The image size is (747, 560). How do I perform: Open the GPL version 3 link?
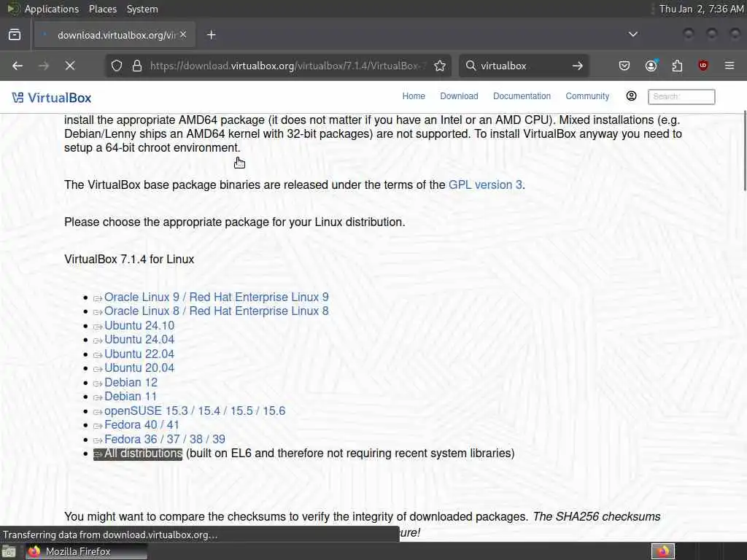(x=485, y=184)
